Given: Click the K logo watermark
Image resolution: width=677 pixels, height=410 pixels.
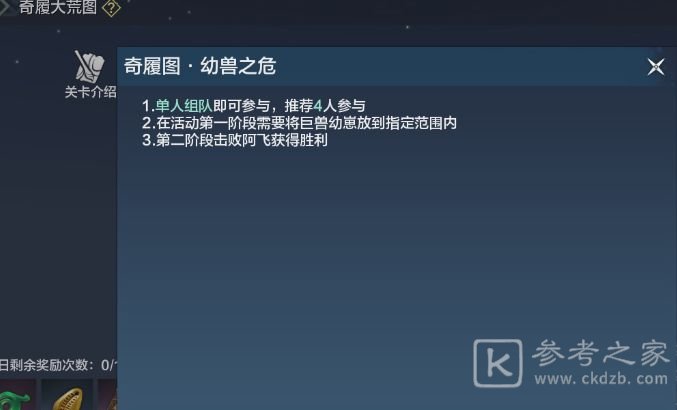Looking at the screenshot, I should click(x=498, y=363).
